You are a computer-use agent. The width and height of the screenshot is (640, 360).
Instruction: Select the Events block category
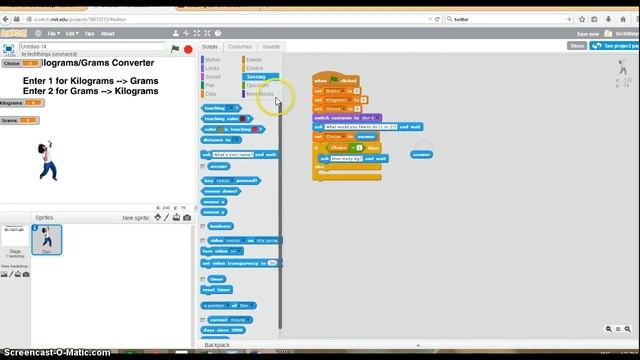pyautogui.click(x=253, y=60)
